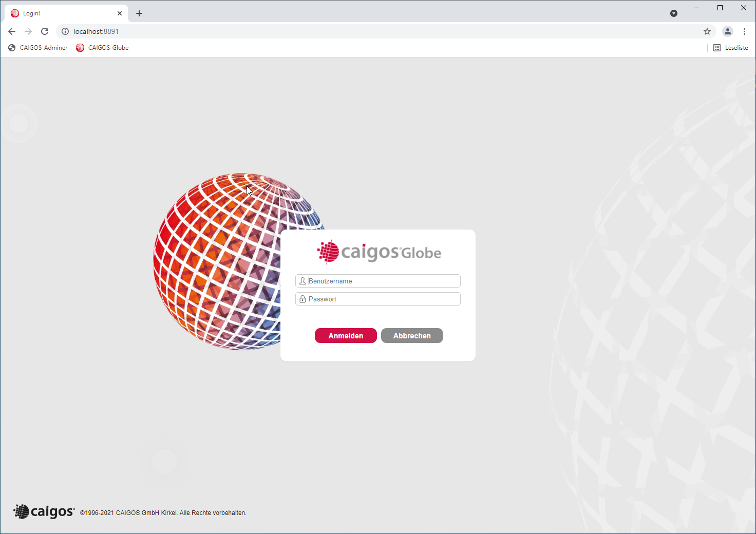Open the browser profile avatar icon

(x=727, y=31)
